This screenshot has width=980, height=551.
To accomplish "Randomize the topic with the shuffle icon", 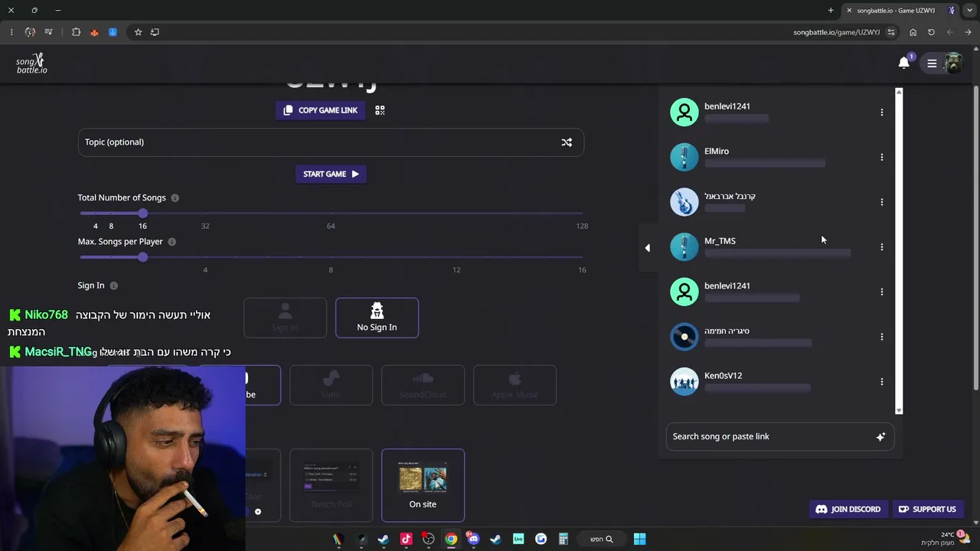I will coord(567,142).
